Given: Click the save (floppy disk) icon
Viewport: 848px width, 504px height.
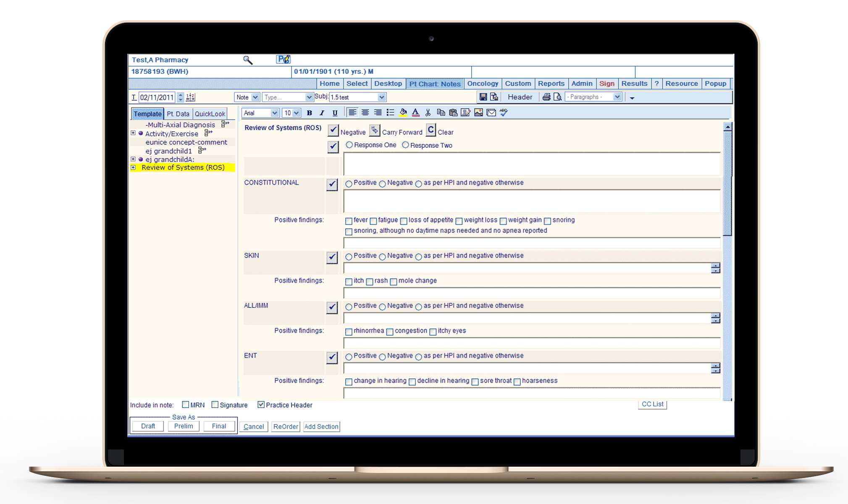Looking at the screenshot, I should tap(483, 97).
